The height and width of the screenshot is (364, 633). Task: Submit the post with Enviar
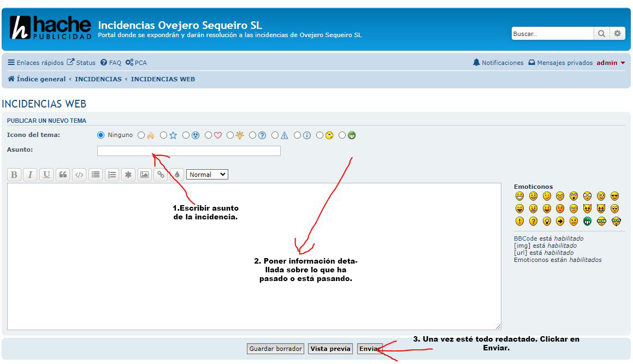(370, 349)
